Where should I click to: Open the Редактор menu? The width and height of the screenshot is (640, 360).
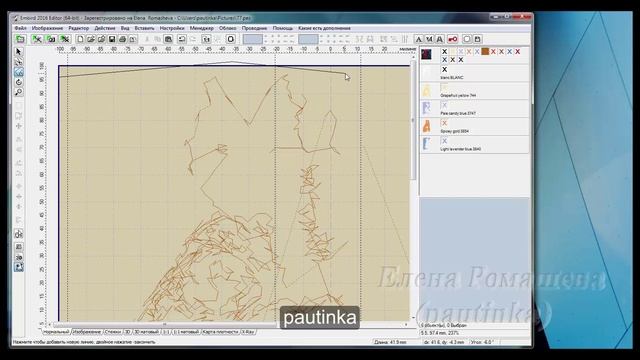point(78,28)
